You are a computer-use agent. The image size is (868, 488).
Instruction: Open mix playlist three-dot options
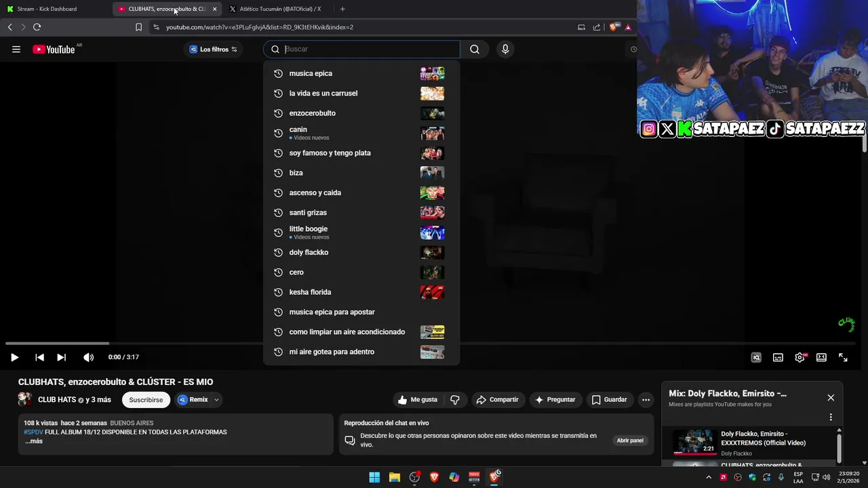[x=831, y=418]
